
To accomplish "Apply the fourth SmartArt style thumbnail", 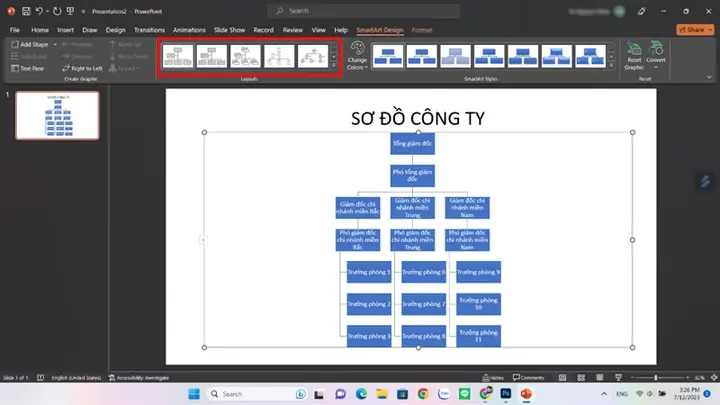I will tap(489, 56).
